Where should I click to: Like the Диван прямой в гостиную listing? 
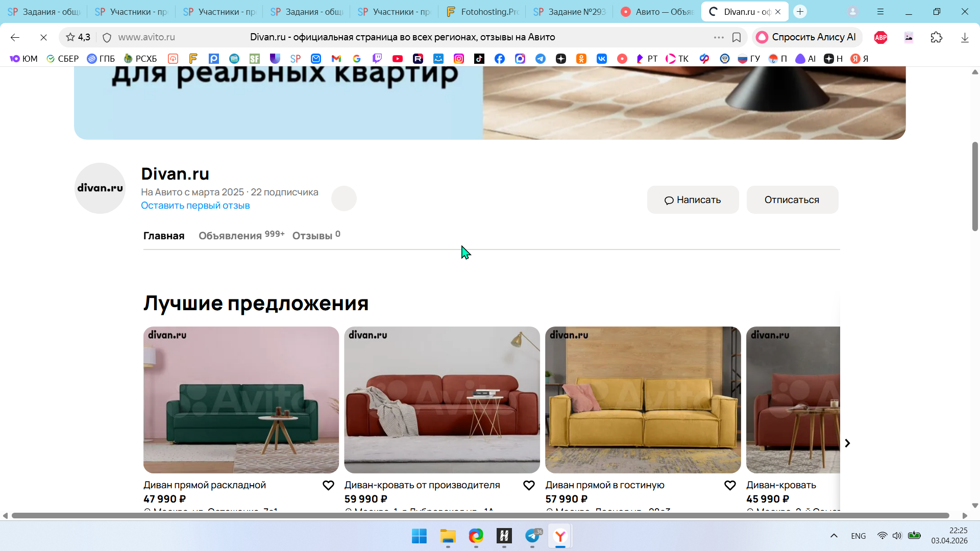[730, 485]
